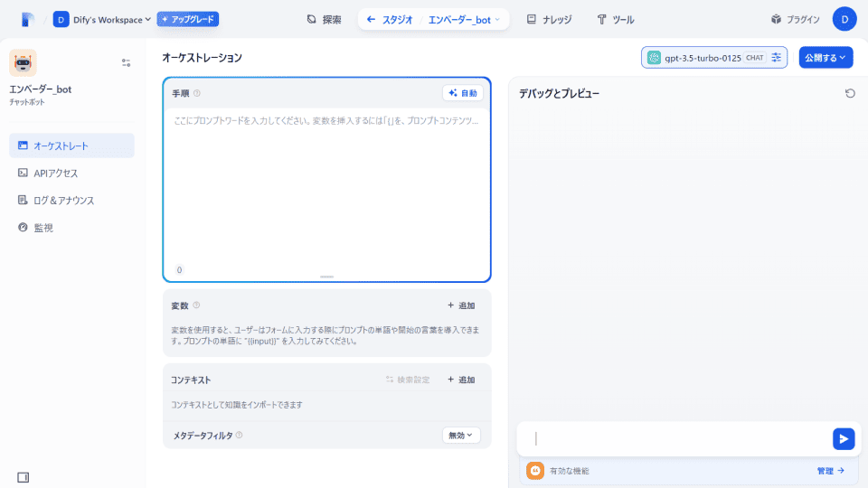Viewport: 868px width, 488px height.
Task: Click the チャットボット app type label
Action: 26,102
